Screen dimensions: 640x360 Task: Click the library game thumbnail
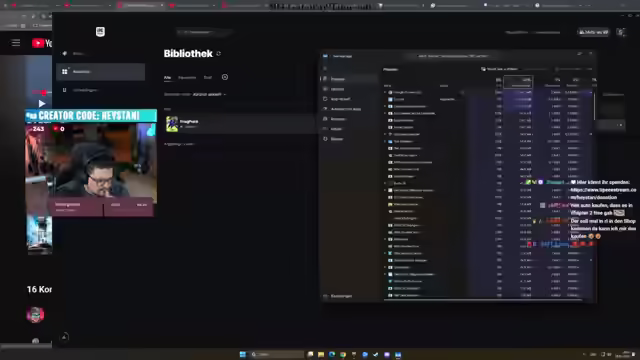pyautogui.click(x=172, y=124)
